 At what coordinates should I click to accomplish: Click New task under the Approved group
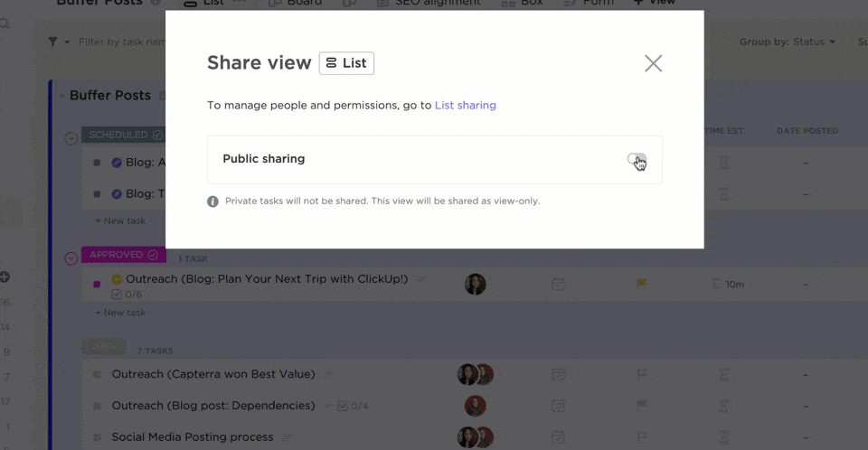tap(124, 313)
